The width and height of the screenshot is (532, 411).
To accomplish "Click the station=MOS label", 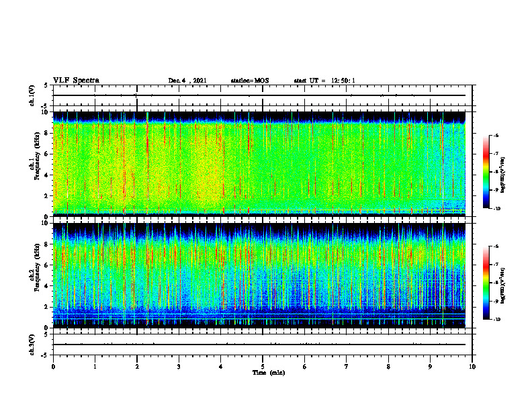I will (250, 81).
